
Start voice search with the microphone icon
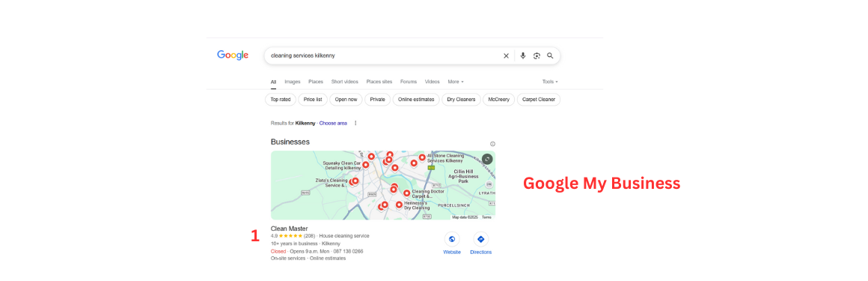522,56
